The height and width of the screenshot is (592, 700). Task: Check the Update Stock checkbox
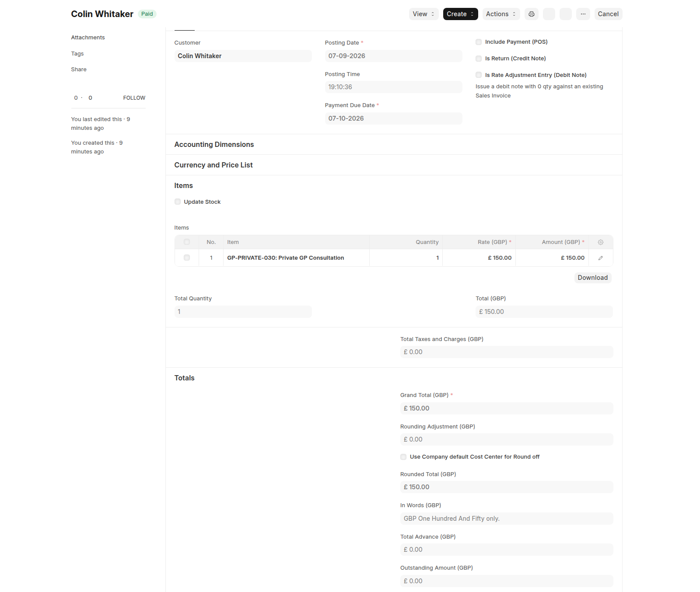coord(178,202)
